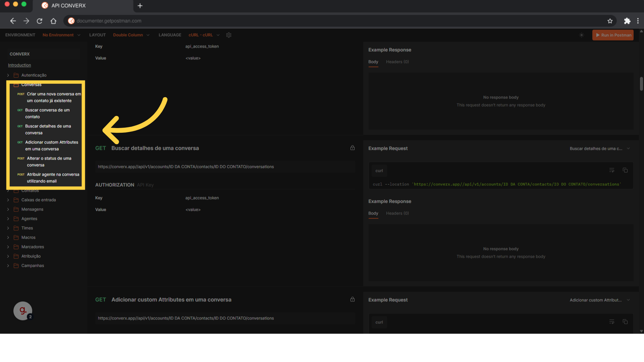Click the Run in Postman button

[613, 35]
